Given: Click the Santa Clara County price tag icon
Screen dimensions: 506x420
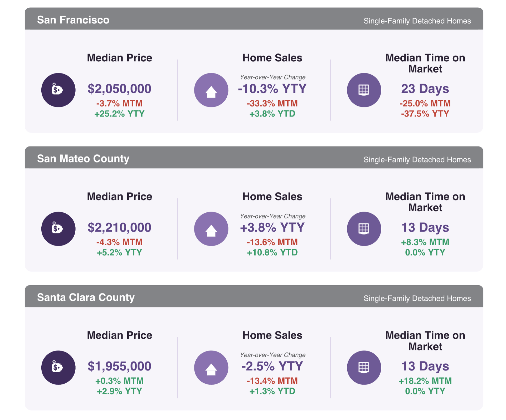Looking at the screenshot, I should [58, 367].
